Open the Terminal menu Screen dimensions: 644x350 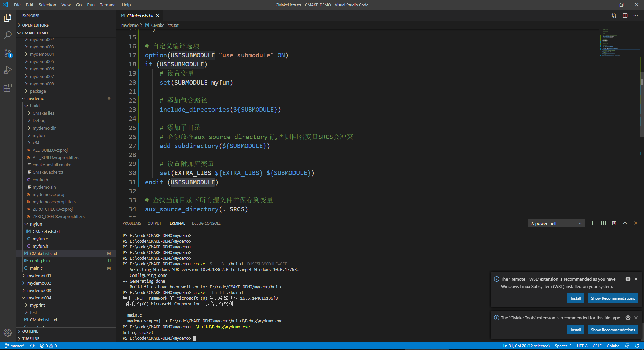point(108,5)
